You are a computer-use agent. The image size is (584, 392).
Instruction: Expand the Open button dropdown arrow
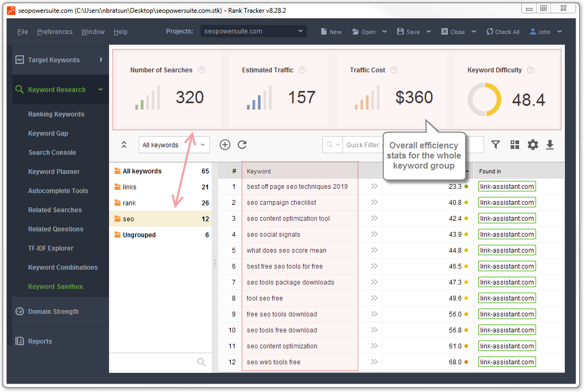click(x=385, y=32)
